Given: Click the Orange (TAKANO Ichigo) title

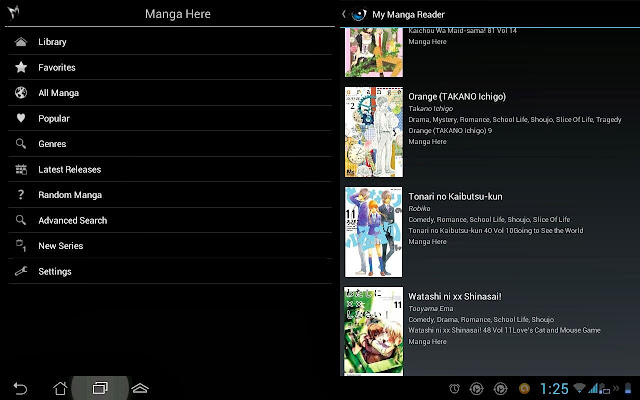Looking at the screenshot, I should [457, 97].
